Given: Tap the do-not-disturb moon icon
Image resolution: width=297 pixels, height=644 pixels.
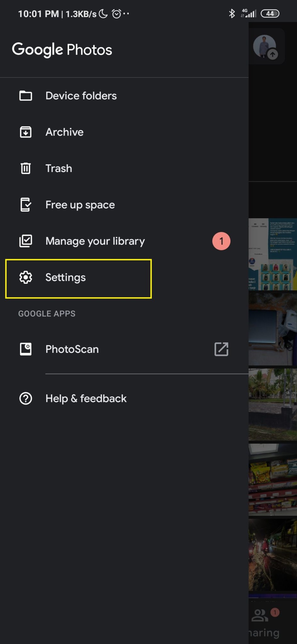Looking at the screenshot, I should click(x=103, y=14).
